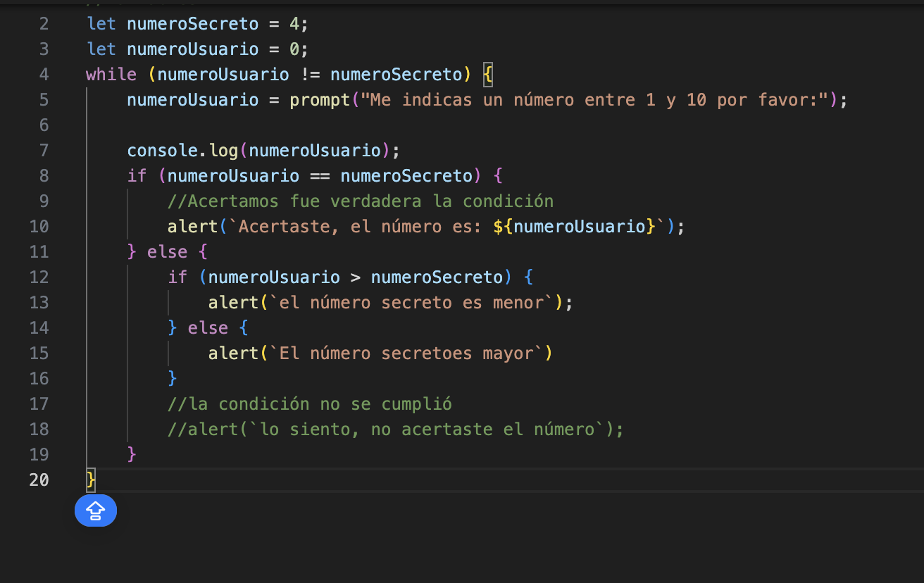This screenshot has width=924, height=583.
Task: Click 'numeroSecreto' in the let declaration on line 2
Action: pyautogui.click(x=193, y=24)
